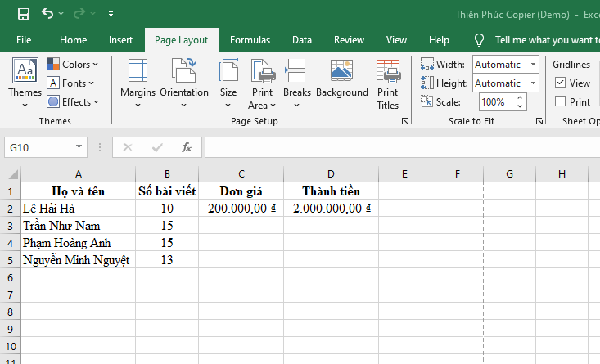Select the cell 'Phạm Hoàng Anh'
Viewport: 600px width, 364px height.
79,243
